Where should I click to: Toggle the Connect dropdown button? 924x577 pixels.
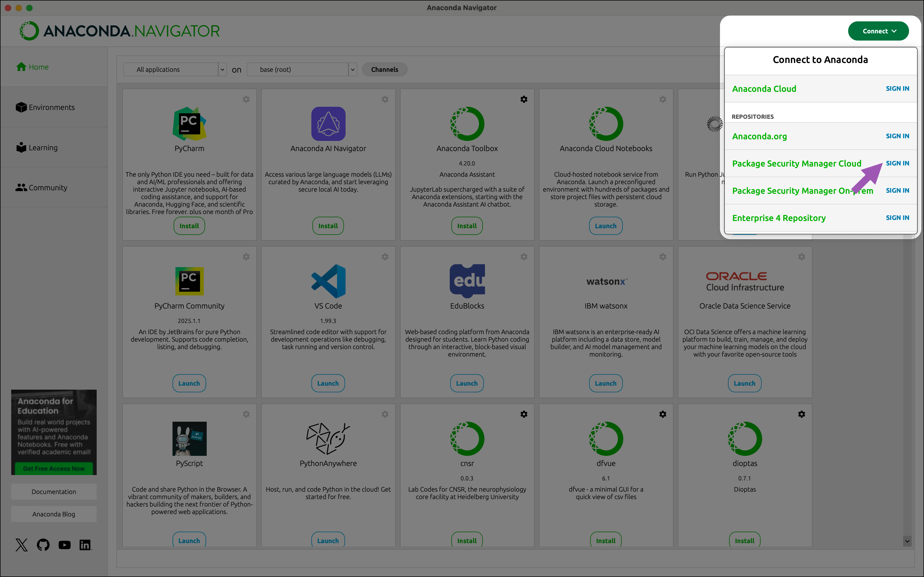coord(878,31)
